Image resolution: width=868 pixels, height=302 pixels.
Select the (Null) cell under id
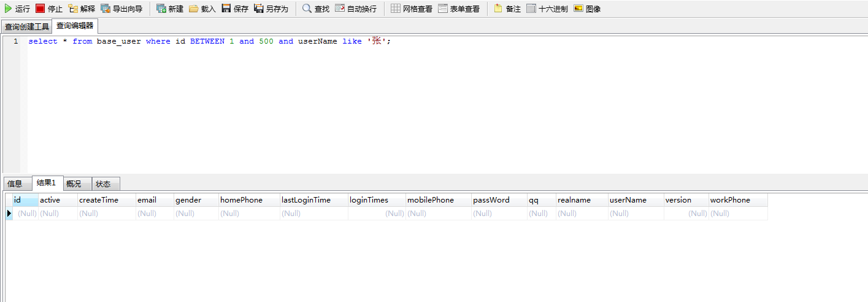tap(25, 214)
